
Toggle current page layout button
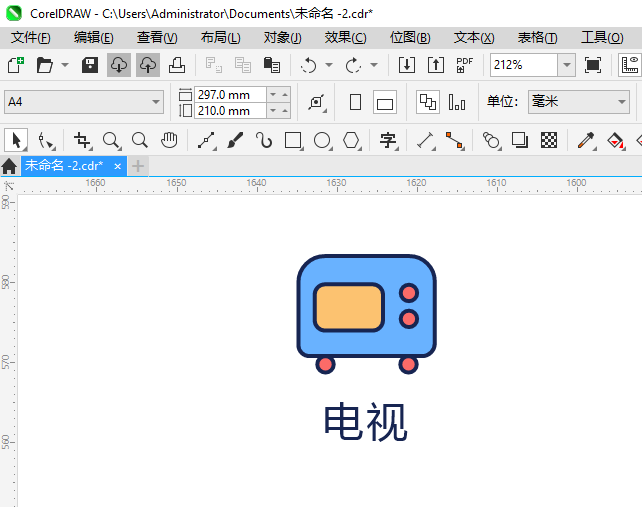[x=457, y=102]
